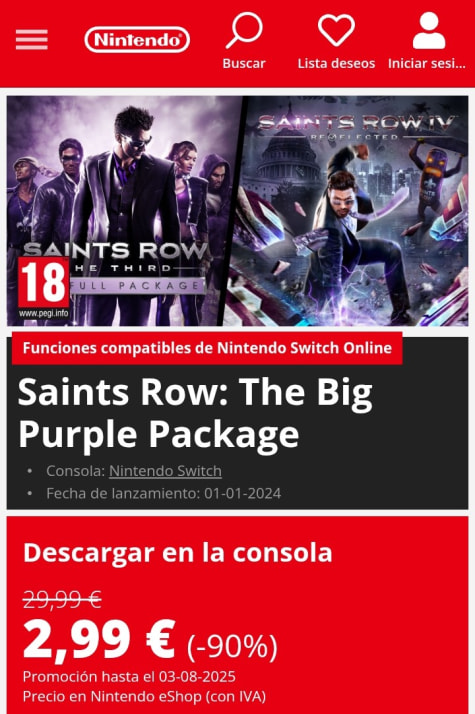Click the PEGI 18 rating badge
475x714 pixels.
click(44, 287)
